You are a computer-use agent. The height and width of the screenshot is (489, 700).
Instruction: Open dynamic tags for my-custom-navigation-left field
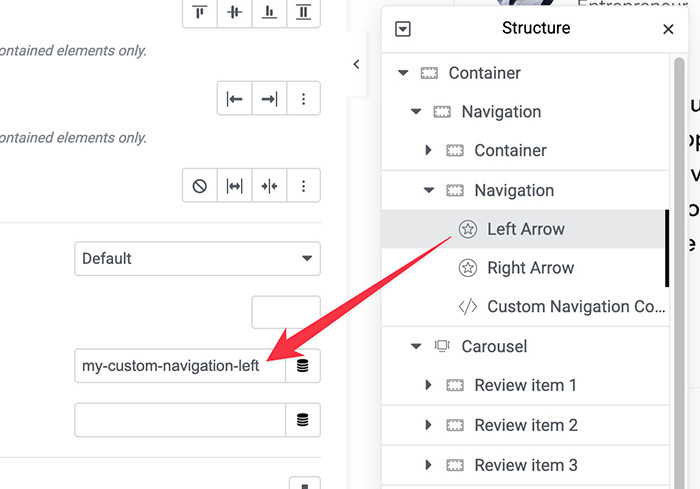pos(303,366)
